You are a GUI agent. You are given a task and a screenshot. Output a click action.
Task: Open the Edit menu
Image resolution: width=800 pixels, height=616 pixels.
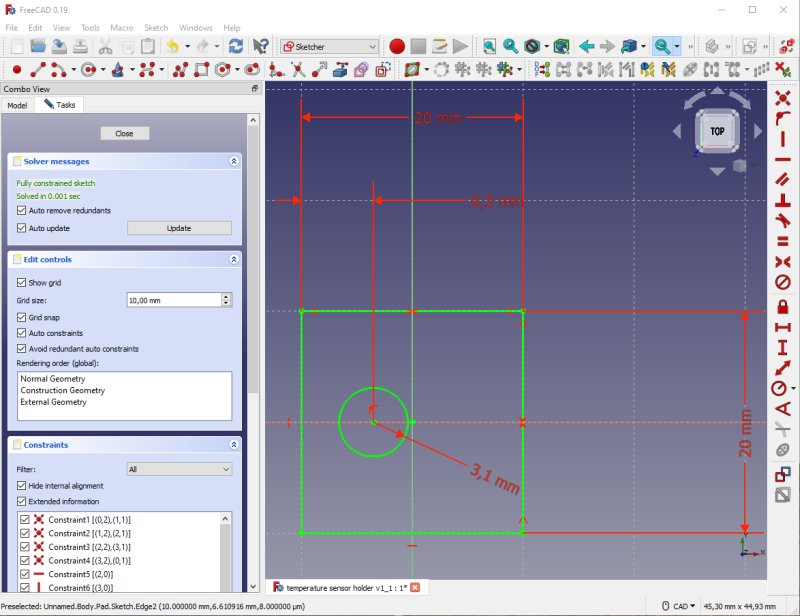pyautogui.click(x=35, y=28)
